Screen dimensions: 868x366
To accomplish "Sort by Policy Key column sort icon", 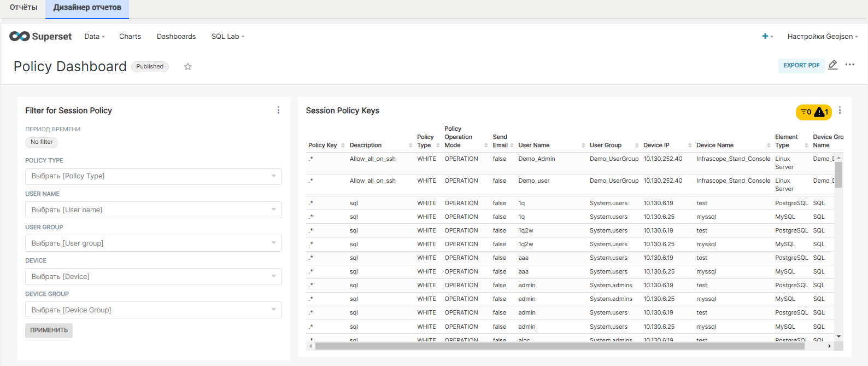I will [x=343, y=146].
